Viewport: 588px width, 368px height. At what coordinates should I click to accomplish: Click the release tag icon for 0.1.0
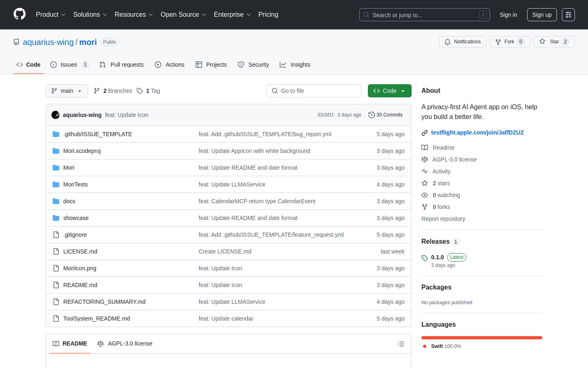tap(425, 258)
